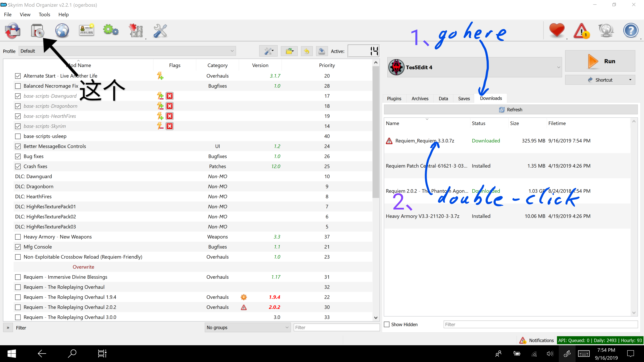Screen dimensions: 644x362
Task: Uncheck the Bug fixes mod
Action: (18, 156)
